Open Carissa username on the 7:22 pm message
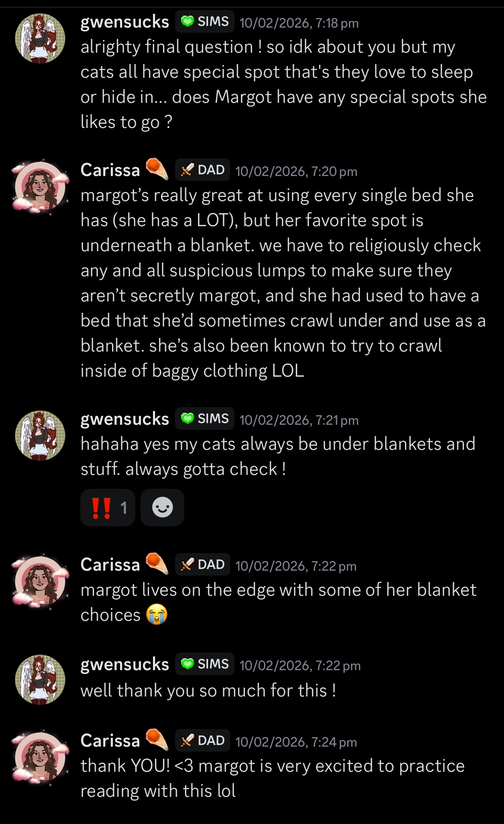 pos(110,565)
